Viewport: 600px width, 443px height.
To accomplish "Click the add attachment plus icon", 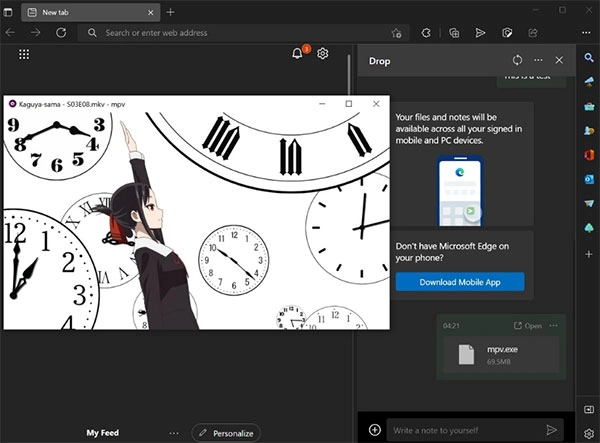I will 375,429.
